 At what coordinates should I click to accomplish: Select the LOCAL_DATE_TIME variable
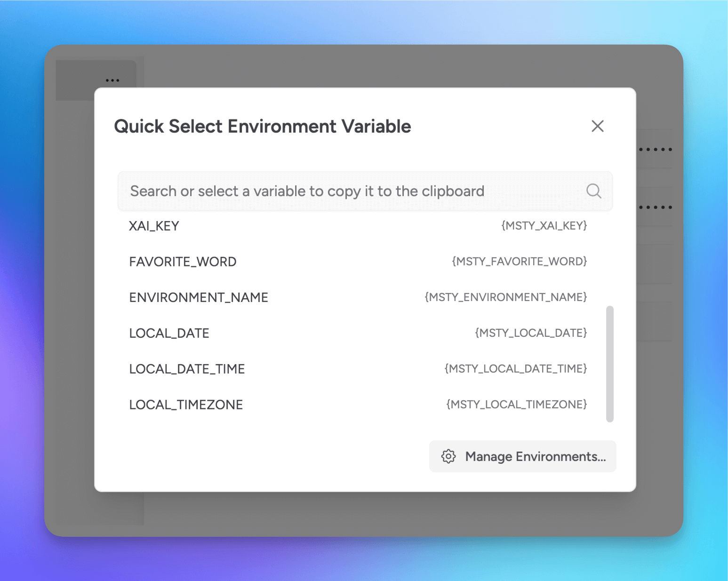tap(187, 369)
